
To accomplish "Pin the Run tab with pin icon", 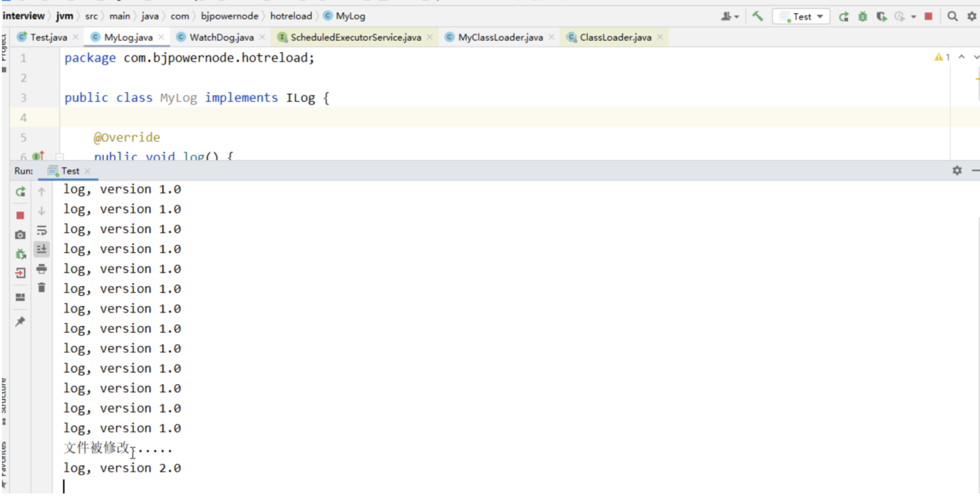I will (20, 321).
